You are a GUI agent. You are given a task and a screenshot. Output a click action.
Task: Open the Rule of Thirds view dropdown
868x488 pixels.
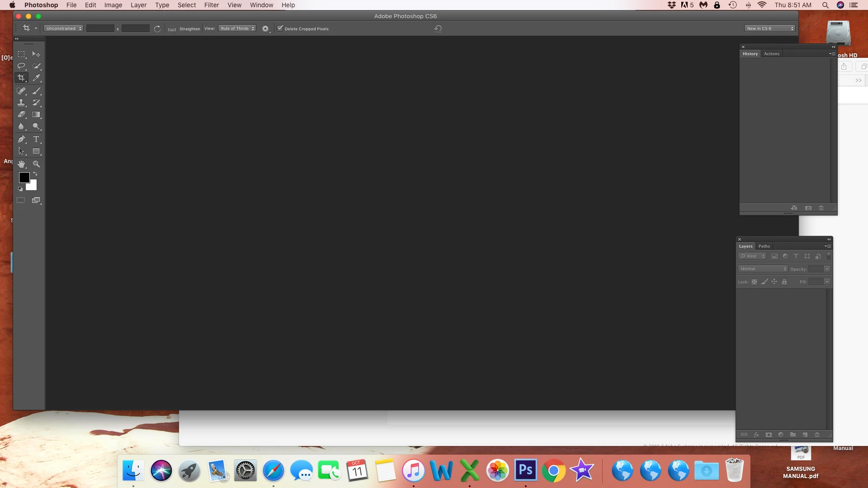(x=237, y=28)
